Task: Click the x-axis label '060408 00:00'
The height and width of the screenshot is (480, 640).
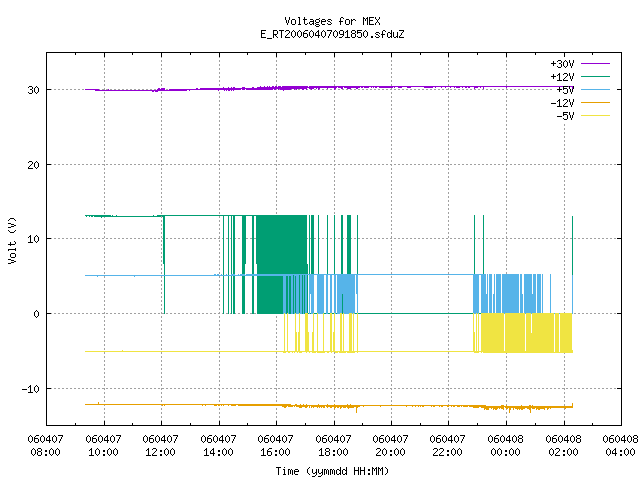Action: point(506,446)
